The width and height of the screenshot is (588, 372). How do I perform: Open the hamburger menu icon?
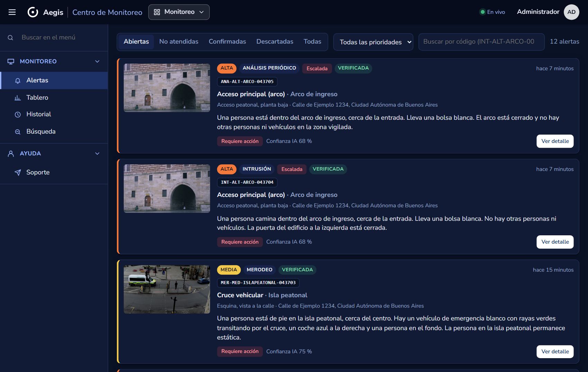[12, 12]
